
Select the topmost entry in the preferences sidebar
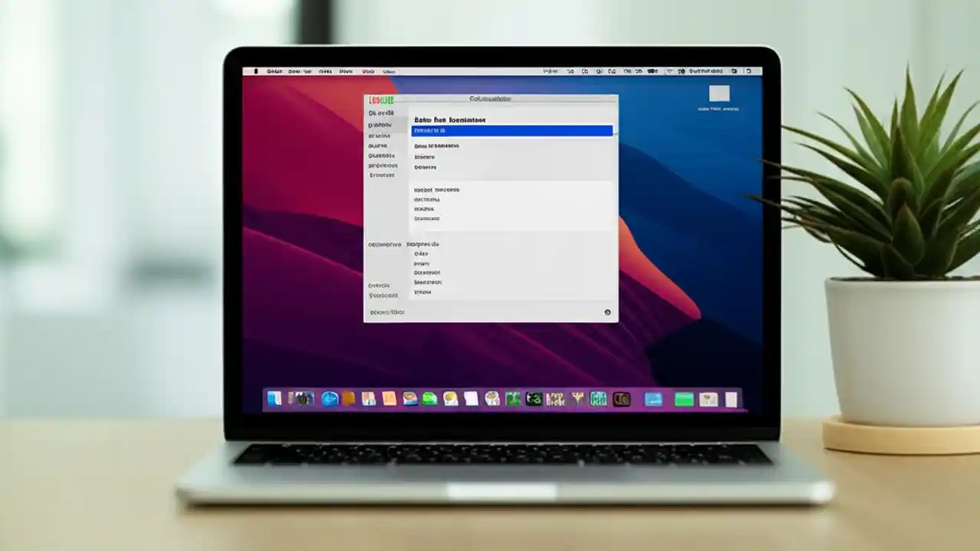(381, 112)
